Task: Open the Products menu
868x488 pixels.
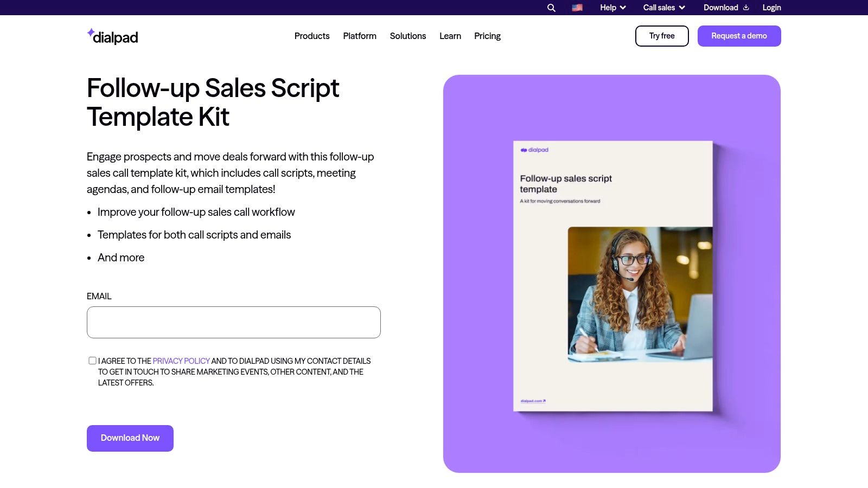Action: 312,36
